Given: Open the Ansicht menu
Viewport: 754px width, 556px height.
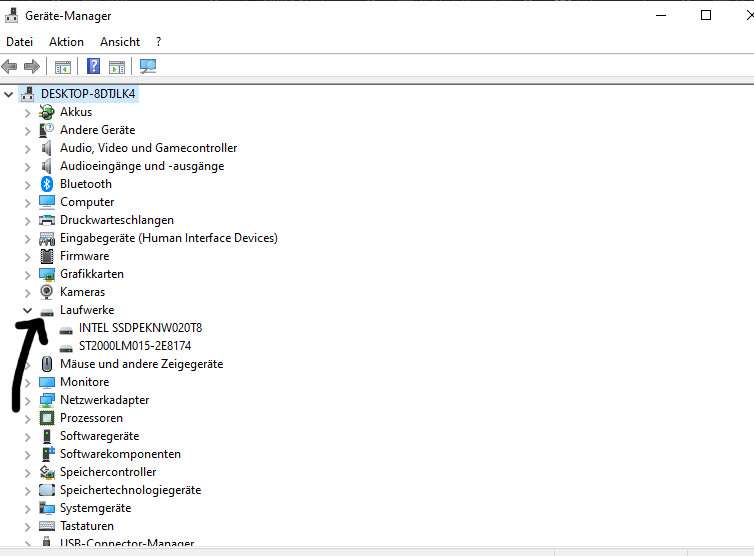Looking at the screenshot, I should tap(120, 42).
